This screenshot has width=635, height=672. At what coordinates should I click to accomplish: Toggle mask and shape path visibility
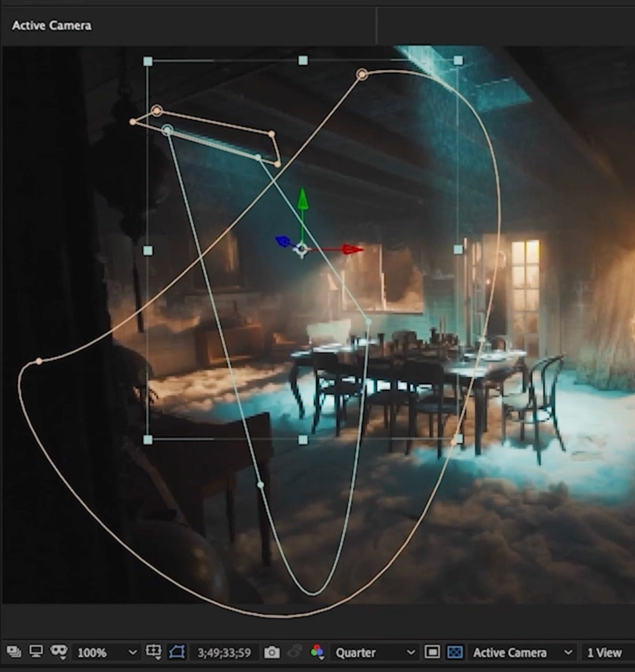click(176, 652)
